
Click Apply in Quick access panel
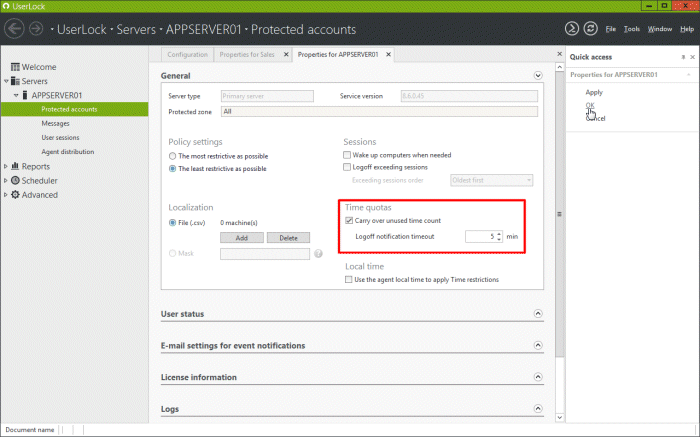click(594, 92)
